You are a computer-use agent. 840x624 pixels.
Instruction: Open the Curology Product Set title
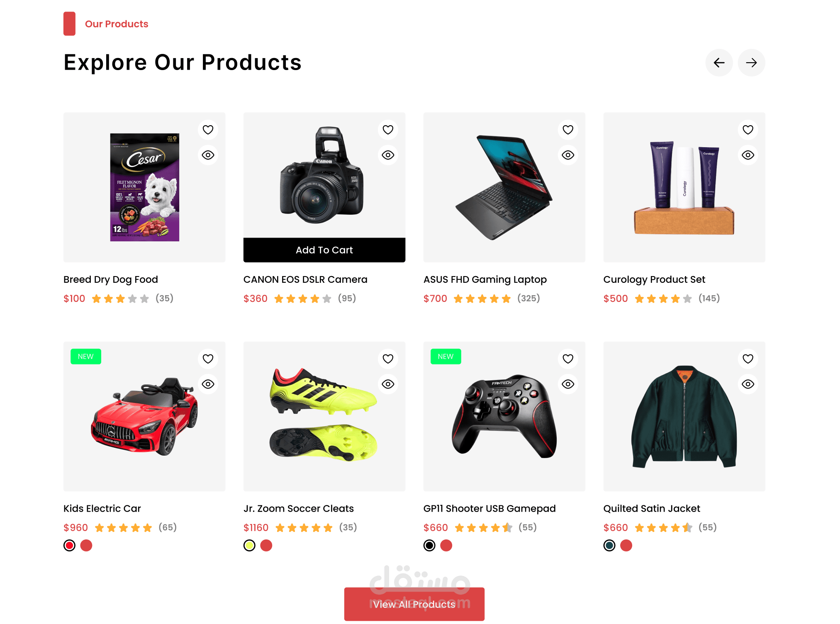[654, 279]
